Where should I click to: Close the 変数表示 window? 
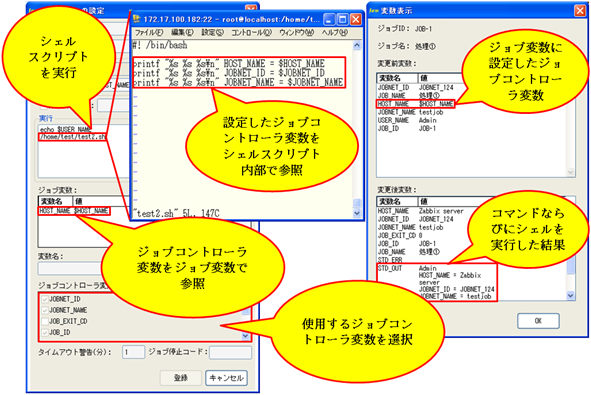tap(580, 11)
